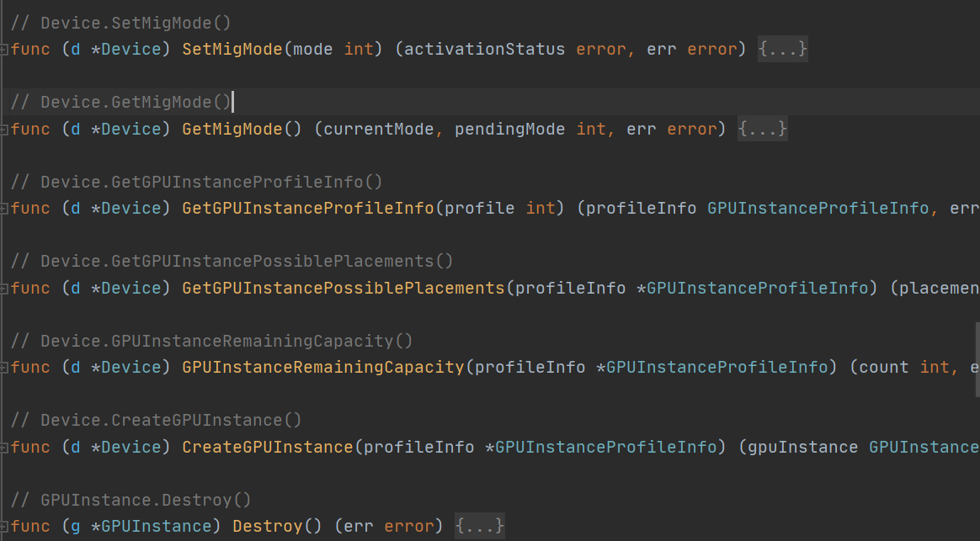The height and width of the screenshot is (541, 980).
Task: Toggle the fold gutter marker beside func GetGPUInstanceProfileInfo
Action: [3, 209]
